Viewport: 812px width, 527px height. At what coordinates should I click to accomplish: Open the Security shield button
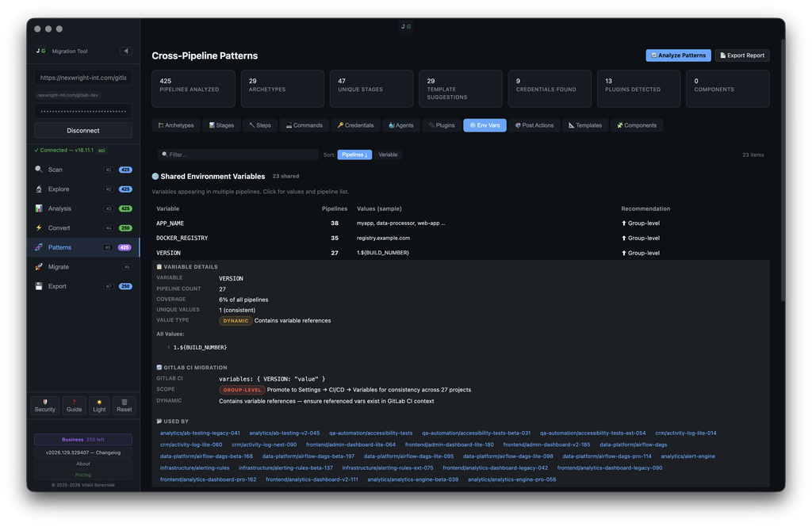45,405
